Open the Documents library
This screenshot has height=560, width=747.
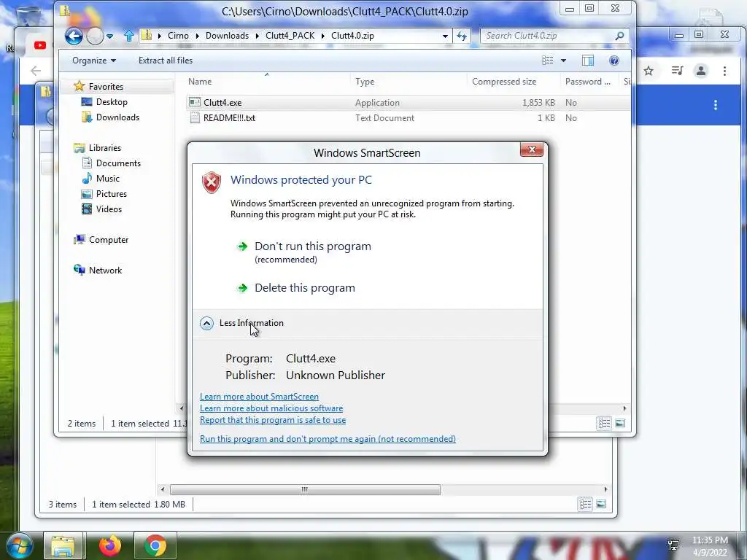coord(118,163)
